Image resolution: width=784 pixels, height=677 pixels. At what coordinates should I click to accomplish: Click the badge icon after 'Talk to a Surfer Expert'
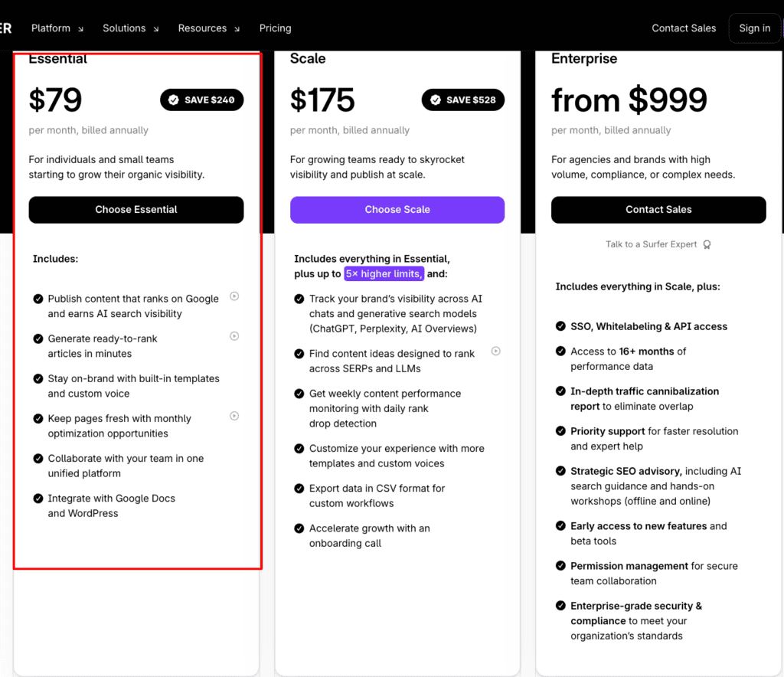707,244
